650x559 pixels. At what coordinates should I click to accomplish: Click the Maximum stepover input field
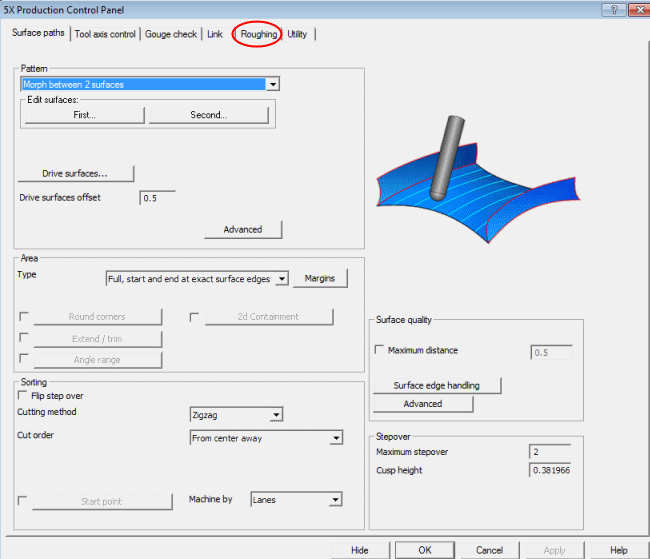(x=549, y=452)
